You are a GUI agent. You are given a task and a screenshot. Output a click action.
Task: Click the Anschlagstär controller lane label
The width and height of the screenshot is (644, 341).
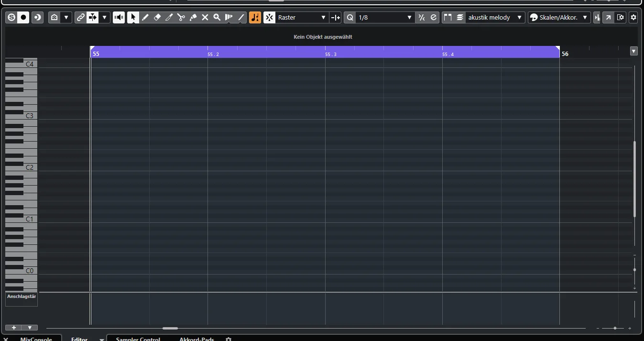[22, 297]
